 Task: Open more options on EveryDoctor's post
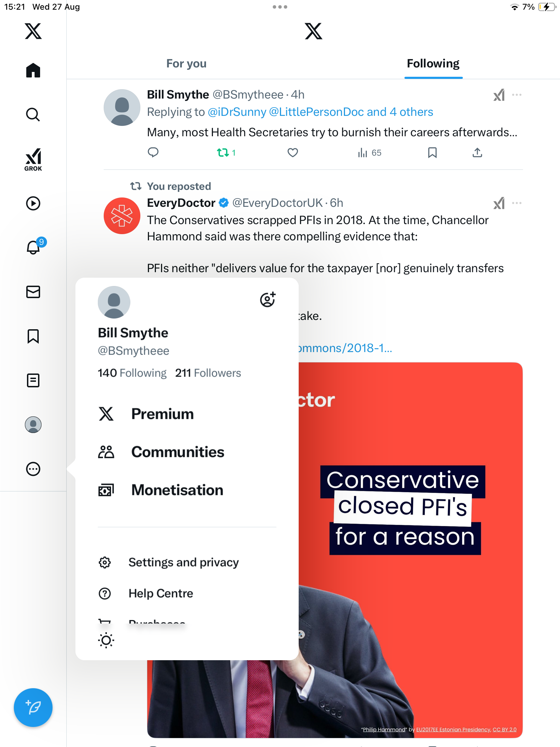[517, 203]
